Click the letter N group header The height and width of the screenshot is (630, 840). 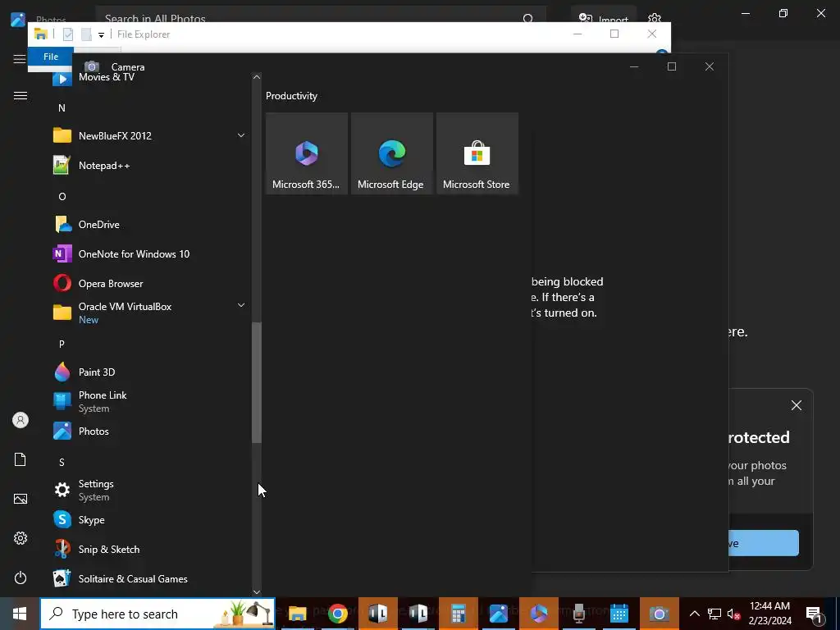[x=62, y=107]
